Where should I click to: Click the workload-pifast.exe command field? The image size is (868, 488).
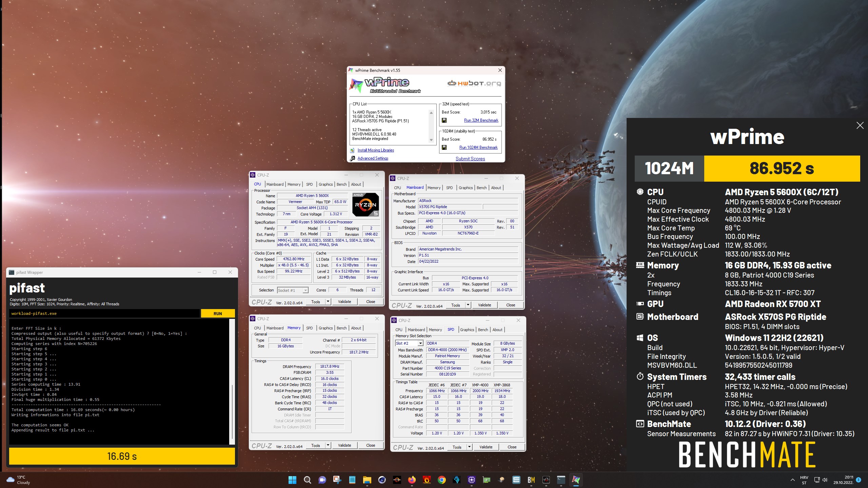coord(104,313)
